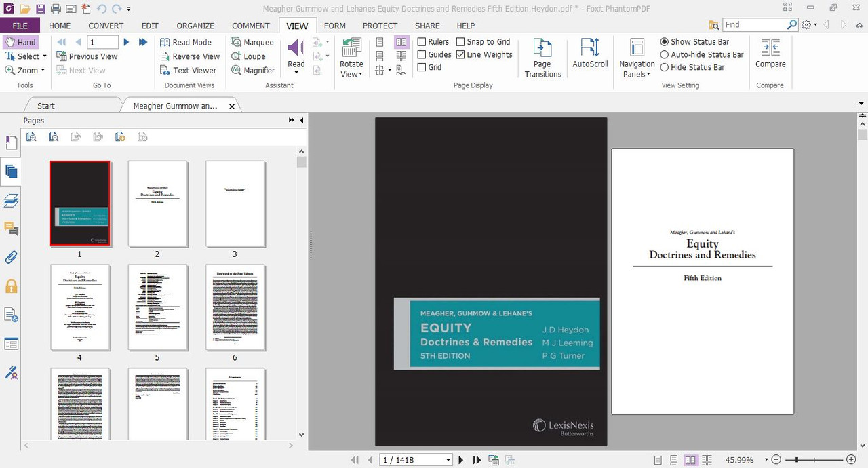Image resolution: width=868 pixels, height=468 pixels.
Task: Open the Bookmarks panel in left sidebar
Action: 11,142
